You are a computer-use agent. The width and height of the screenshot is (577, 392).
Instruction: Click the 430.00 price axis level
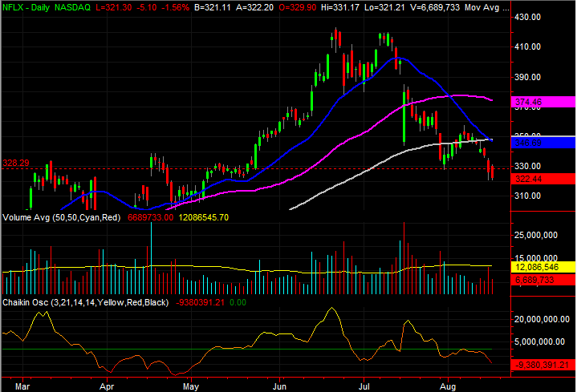pyautogui.click(x=527, y=17)
